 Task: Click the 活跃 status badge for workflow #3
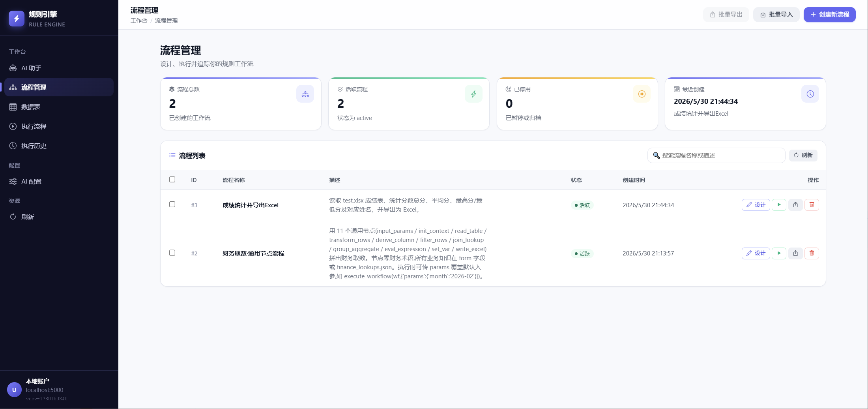(582, 205)
